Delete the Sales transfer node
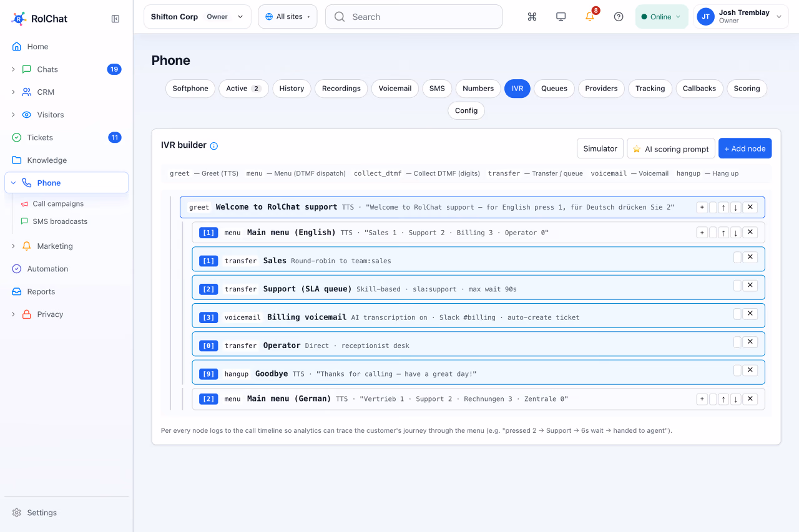799x532 pixels. pyautogui.click(x=750, y=257)
